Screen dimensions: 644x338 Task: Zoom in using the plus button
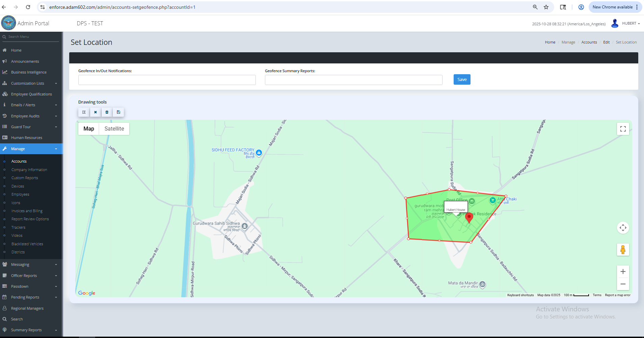pos(623,271)
